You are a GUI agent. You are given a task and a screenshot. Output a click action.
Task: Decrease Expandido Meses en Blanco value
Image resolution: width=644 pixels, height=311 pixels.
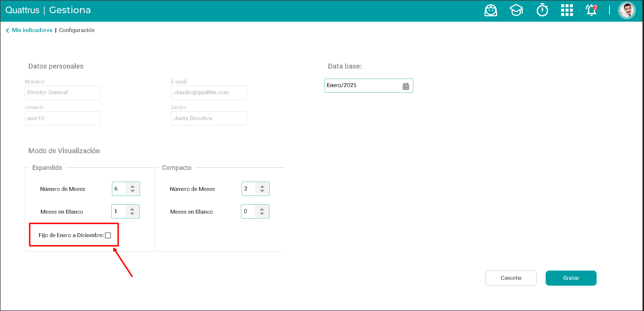click(x=132, y=214)
